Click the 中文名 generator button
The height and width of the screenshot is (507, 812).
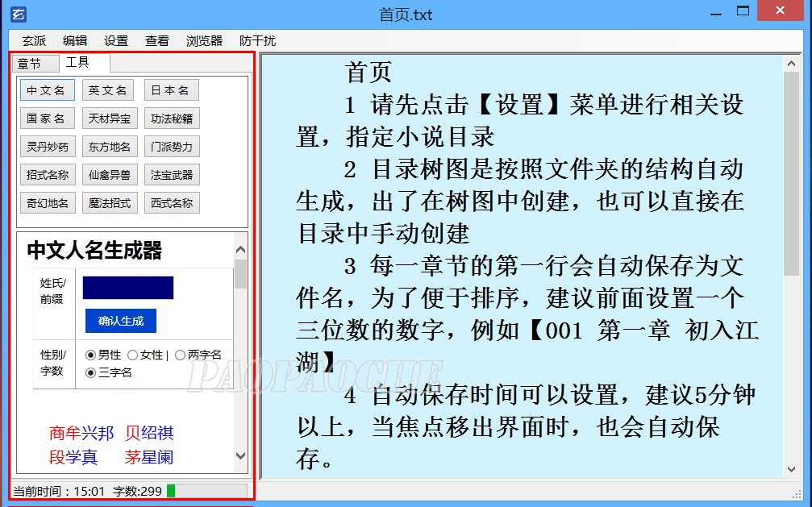coord(47,90)
